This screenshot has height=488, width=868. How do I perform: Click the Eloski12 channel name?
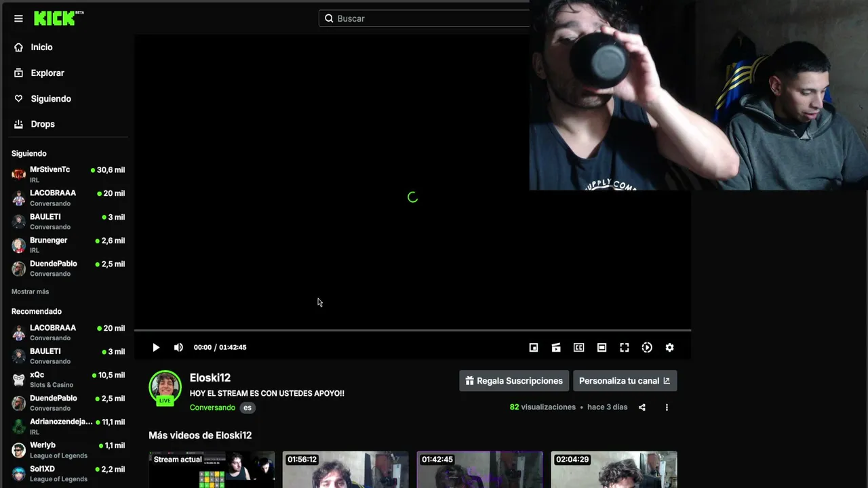[x=210, y=378]
